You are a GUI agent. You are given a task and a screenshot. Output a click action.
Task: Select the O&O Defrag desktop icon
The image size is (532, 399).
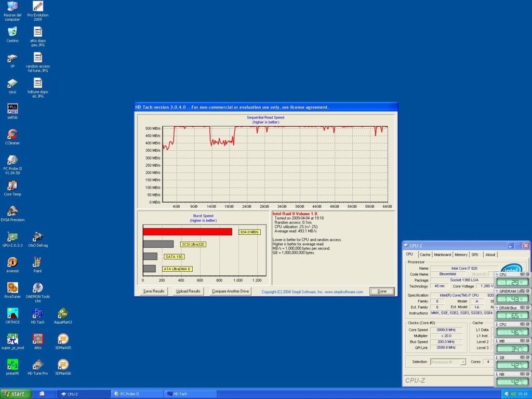point(37,240)
